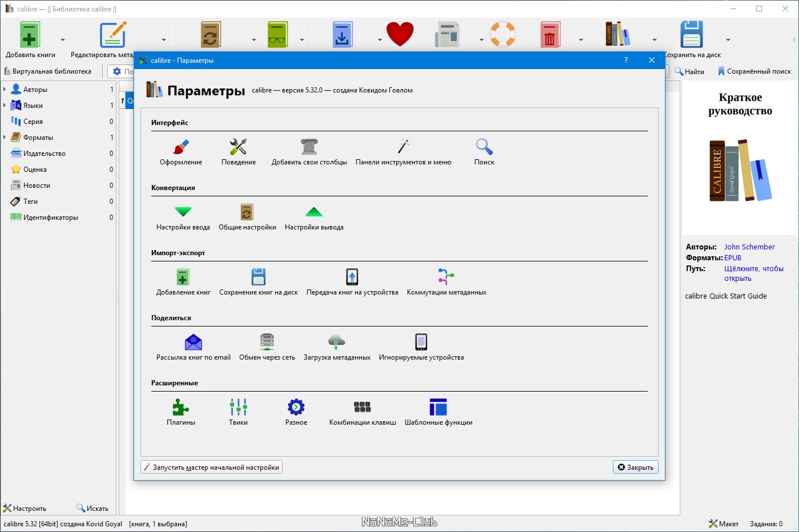The image size is (799, 532).
Task: Click the Закрыть button in dialog
Action: pos(636,467)
